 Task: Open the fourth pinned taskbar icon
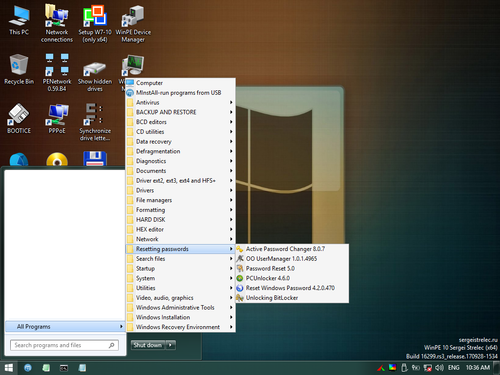point(82,368)
